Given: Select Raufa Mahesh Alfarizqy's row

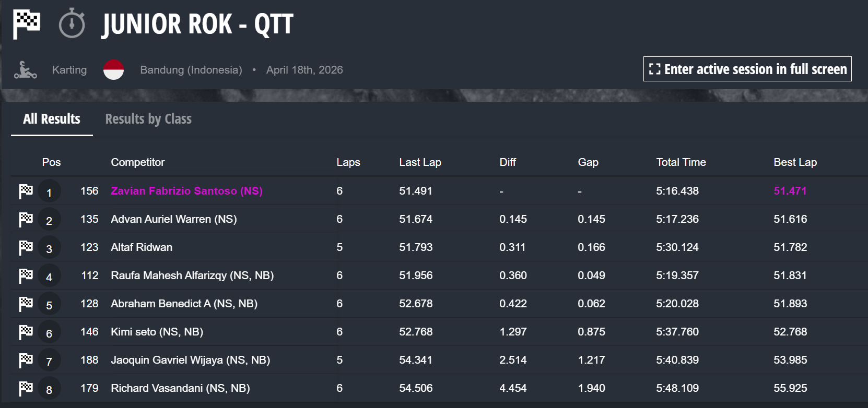Looking at the screenshot, I should tap(192, 275).
